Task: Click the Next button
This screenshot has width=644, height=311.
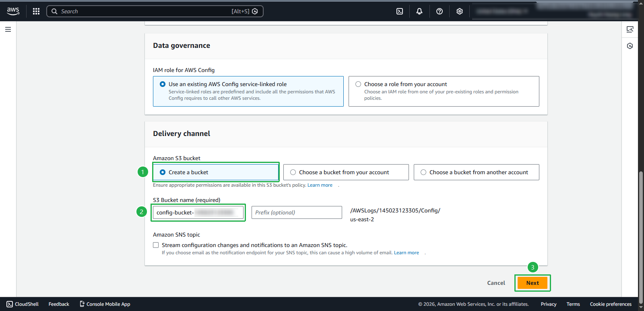Action: coord(532,283)
